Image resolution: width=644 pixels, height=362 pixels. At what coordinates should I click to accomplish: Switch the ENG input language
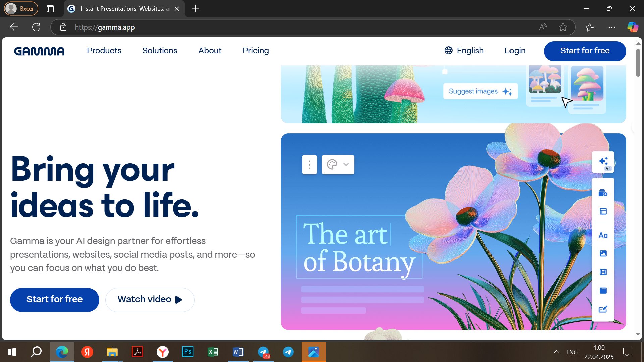[572, 352]
